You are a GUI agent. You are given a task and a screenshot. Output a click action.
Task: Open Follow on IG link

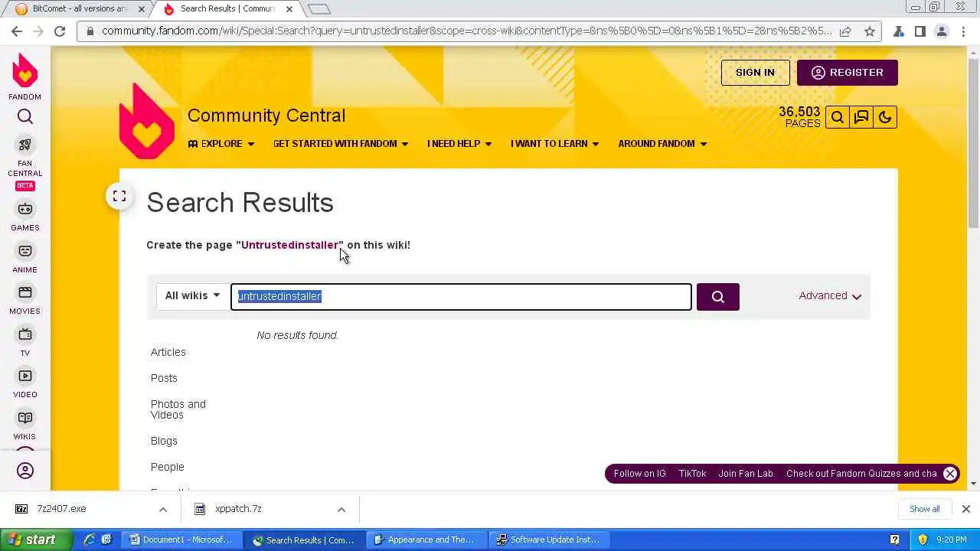(x=639, y=474)
